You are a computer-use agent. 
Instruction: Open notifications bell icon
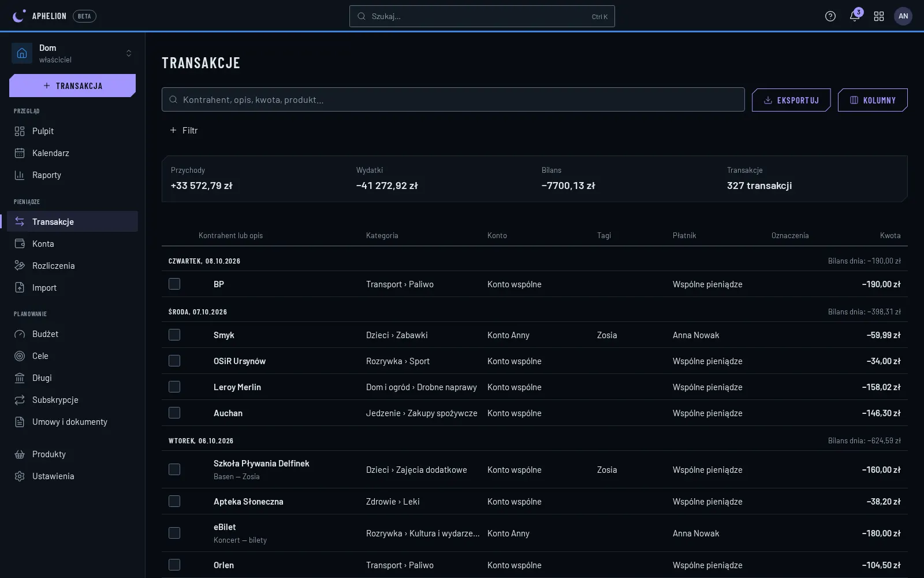(855, 16)
